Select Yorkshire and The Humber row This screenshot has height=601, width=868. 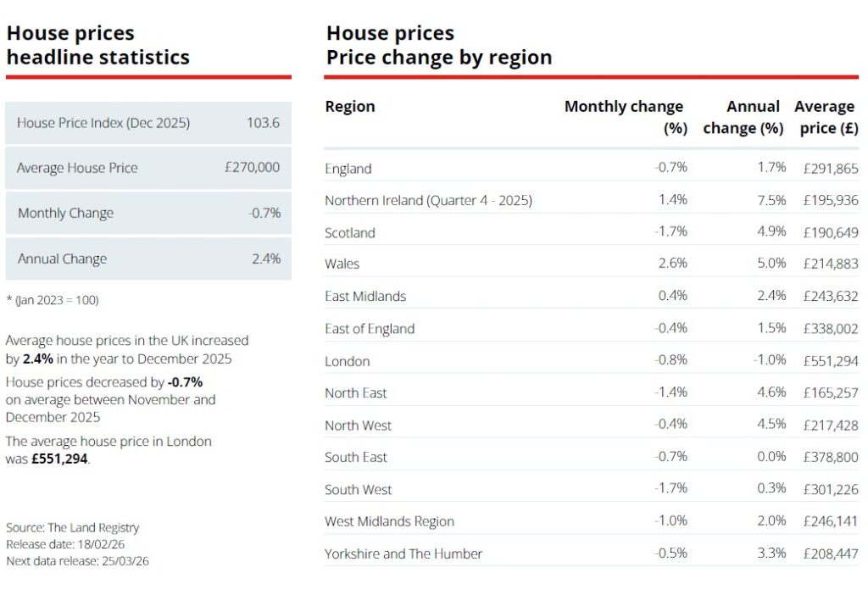pyautogui.click(x=403, y=554)
